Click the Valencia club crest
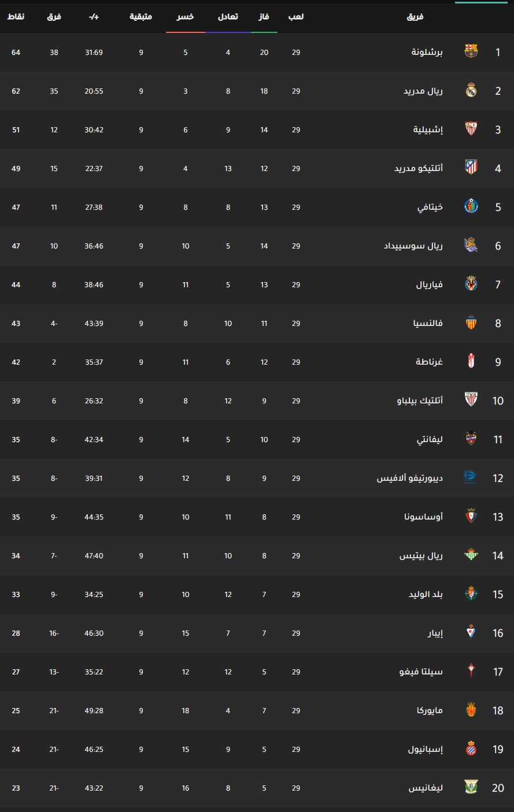The width and height of the screenshot is (514, 812). pos(471,323)
